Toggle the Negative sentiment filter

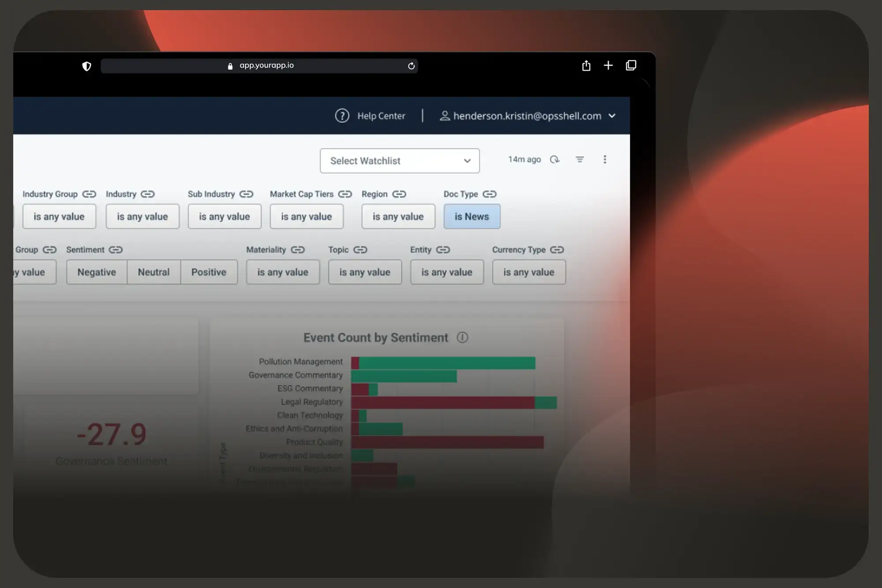pyautogui.click(x=97, y=272)
